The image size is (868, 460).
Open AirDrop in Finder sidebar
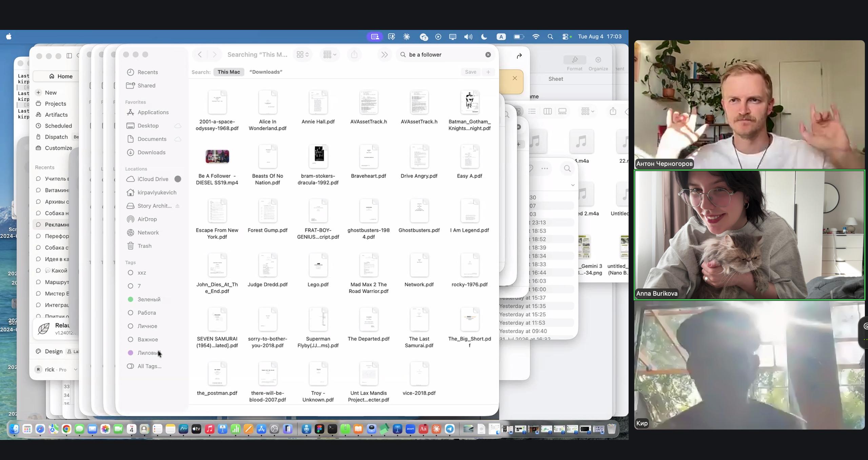coord(147,219)
